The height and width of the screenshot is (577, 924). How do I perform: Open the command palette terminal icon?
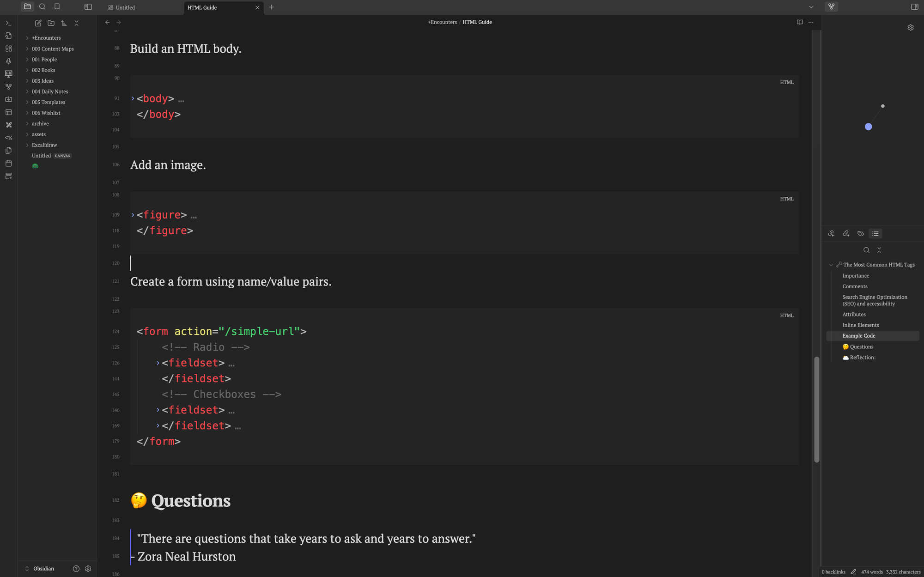click(8, 23)
